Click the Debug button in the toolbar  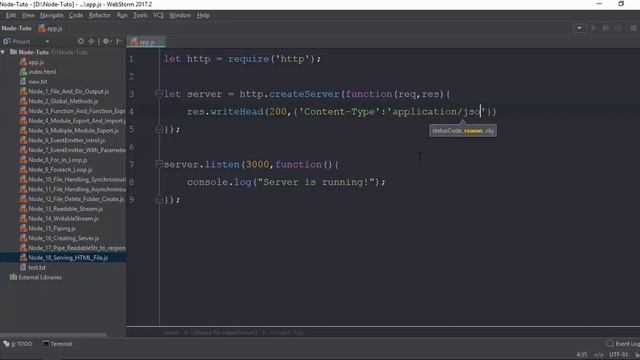606,28
